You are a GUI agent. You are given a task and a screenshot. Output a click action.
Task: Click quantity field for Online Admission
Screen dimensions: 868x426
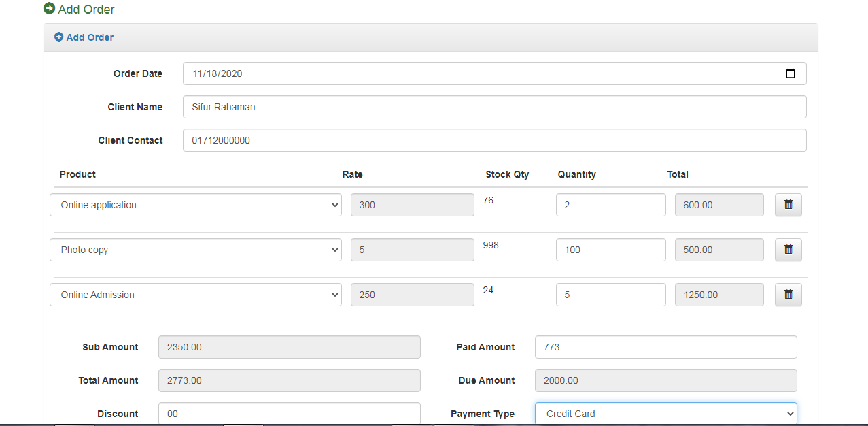(x=610, y=295)
